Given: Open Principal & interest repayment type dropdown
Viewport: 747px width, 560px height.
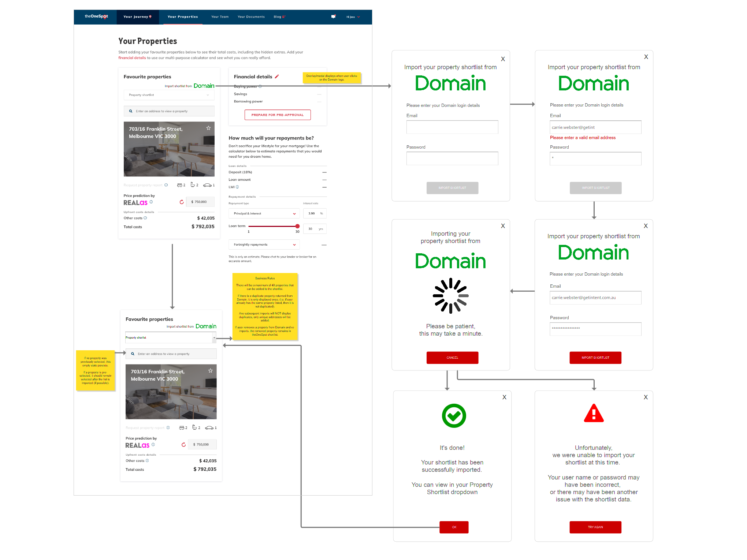Looking at the screenshot, I should 264,214.
